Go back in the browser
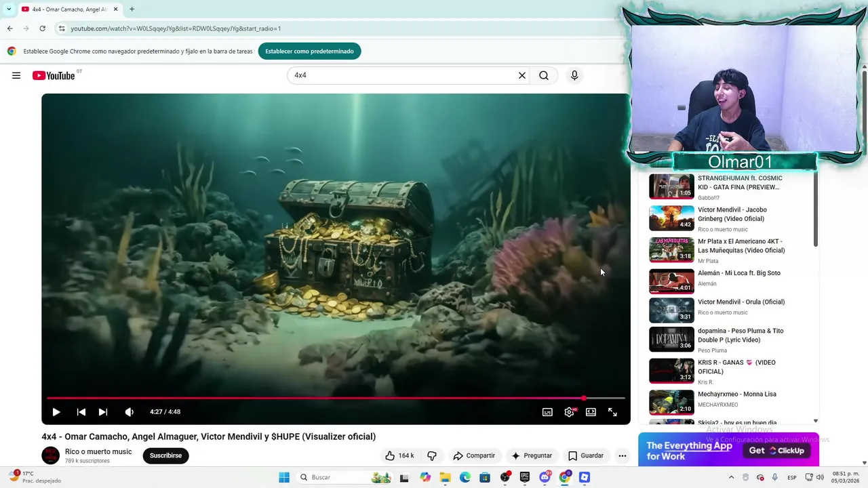The image size is (868, 488). pyautogui.click(x=9, y=28)
